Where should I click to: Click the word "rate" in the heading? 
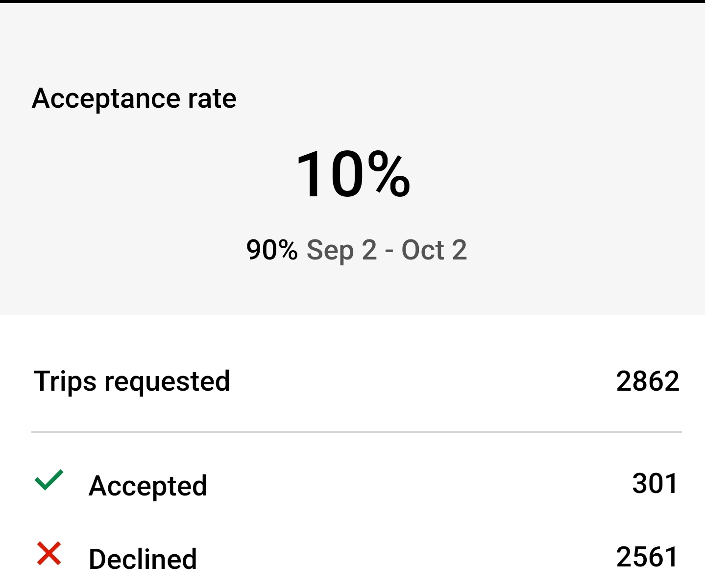212,99
